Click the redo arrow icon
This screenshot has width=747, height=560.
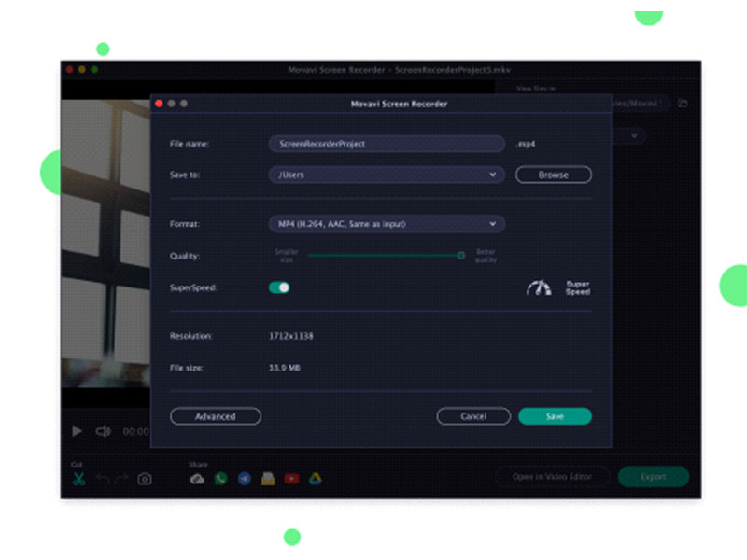(x=121, y=478)
